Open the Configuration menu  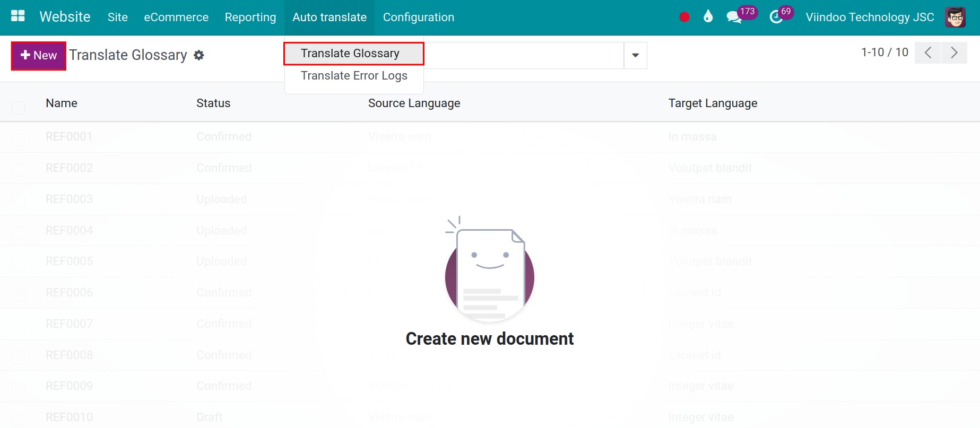point(419,17)
